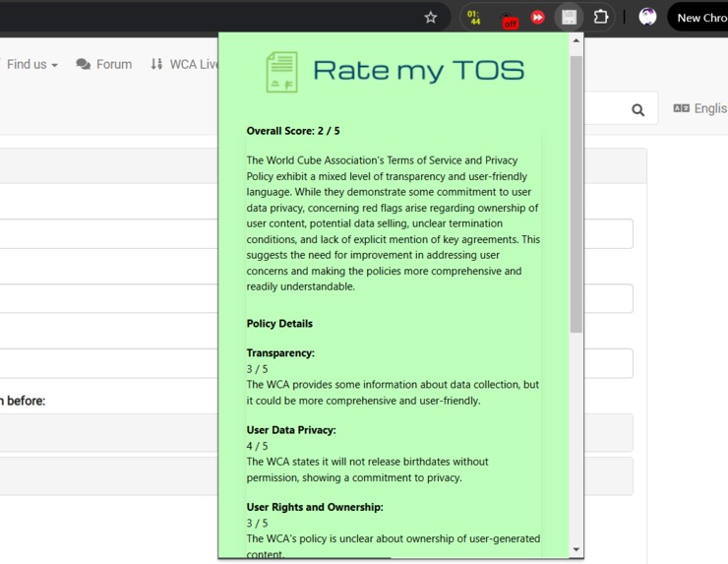The height and width of the screenshot is (564, 728).
Task: Click the search magnifier icon on the WCA page
Action: tap(637, 109)
